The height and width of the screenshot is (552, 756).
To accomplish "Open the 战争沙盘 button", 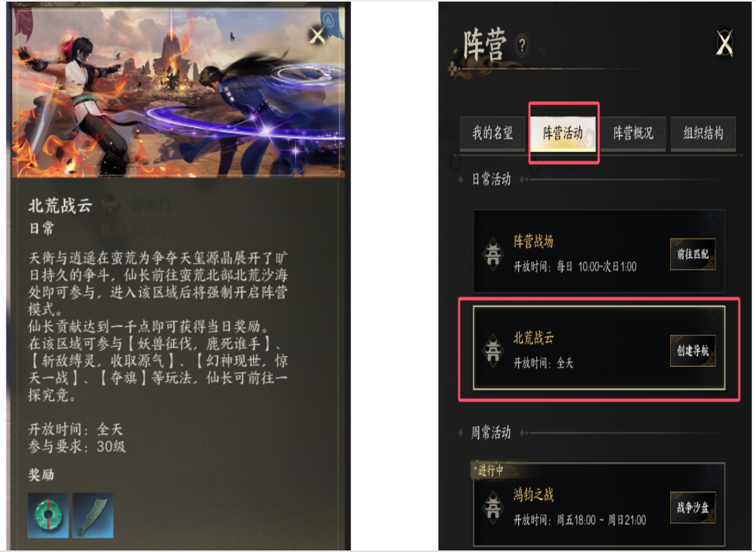I will click(693, 507).
